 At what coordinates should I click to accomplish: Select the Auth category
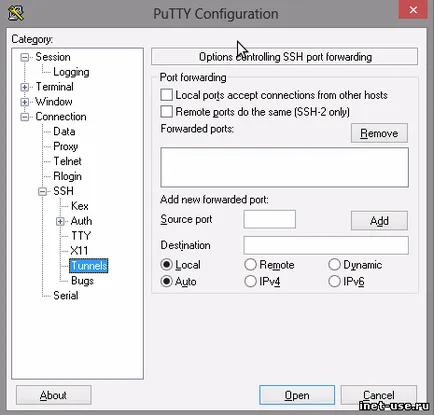pos(81,221)
